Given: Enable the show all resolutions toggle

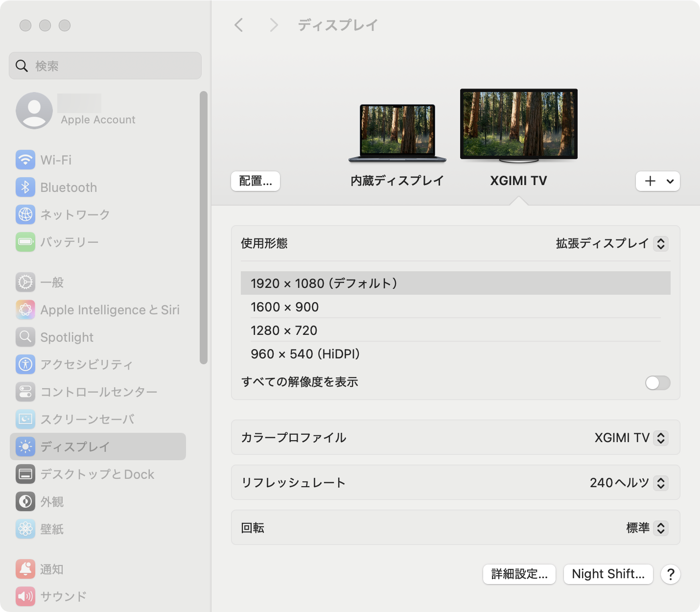Looking at the screenshot, I should 657,382.
